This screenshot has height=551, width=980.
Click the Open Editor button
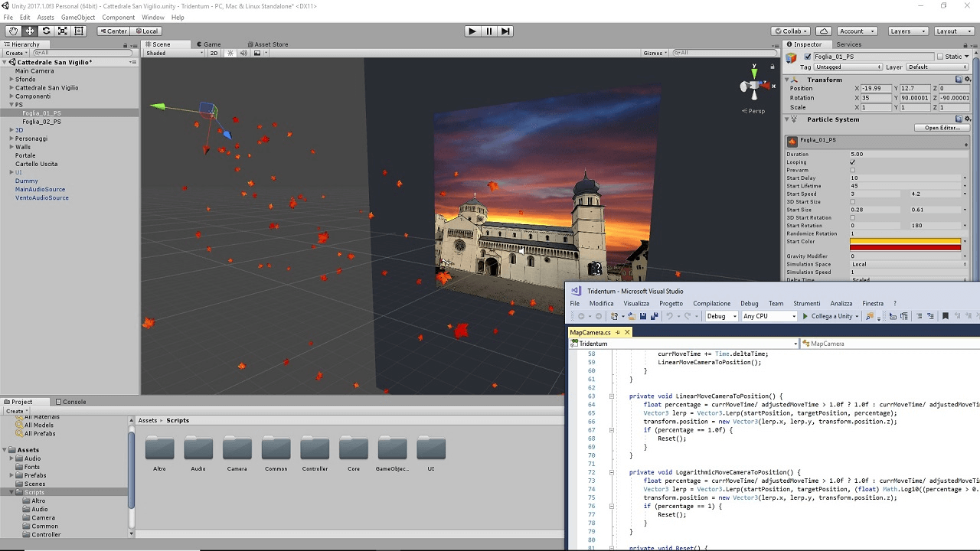(942, 128)
